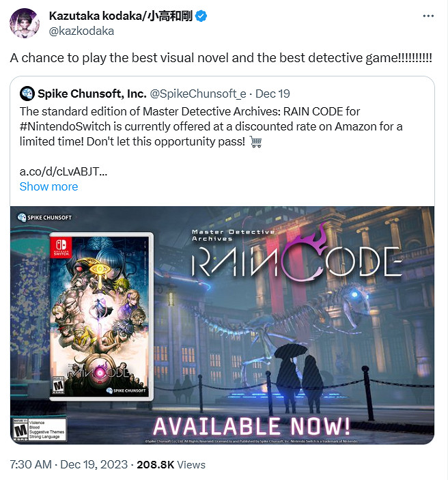
Task: Expand quoted tweet with Show more
Action: pyautogui.click(x=48, y=186)
